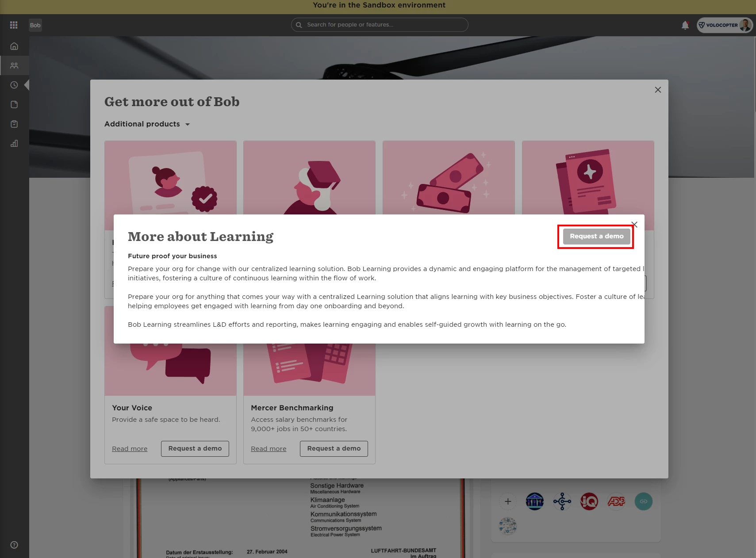Click the 'Your Voice' card title
Image resolution: width=756 pixels, height=558 pixels.
point(132,408)
